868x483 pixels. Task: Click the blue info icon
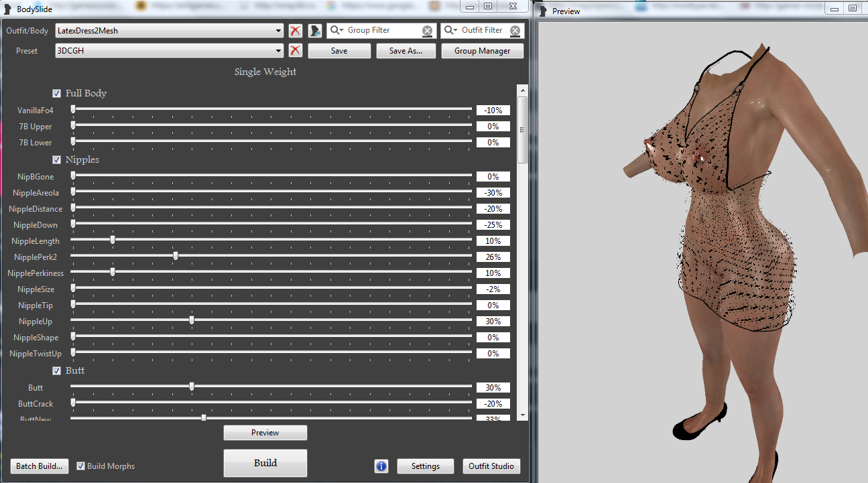coord(381,466)
